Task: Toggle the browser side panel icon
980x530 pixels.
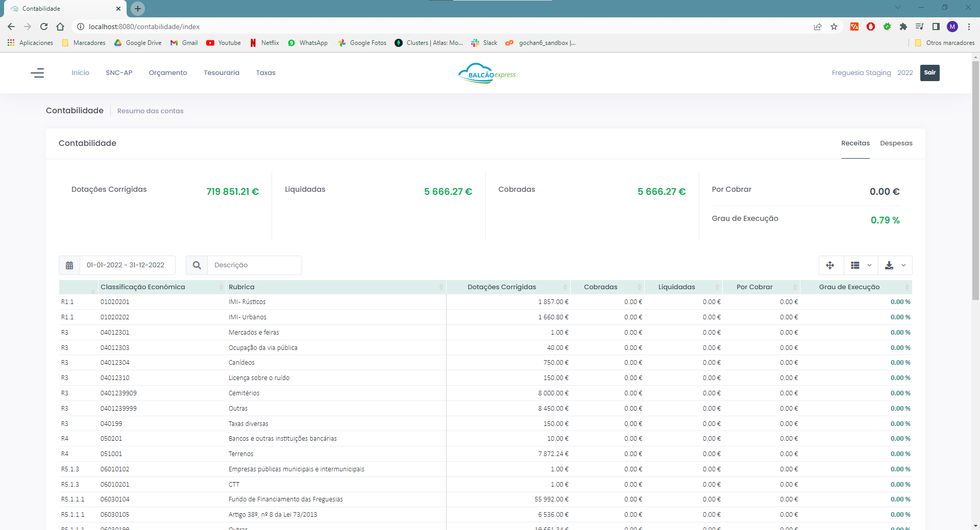Action: tap(936, 27)
